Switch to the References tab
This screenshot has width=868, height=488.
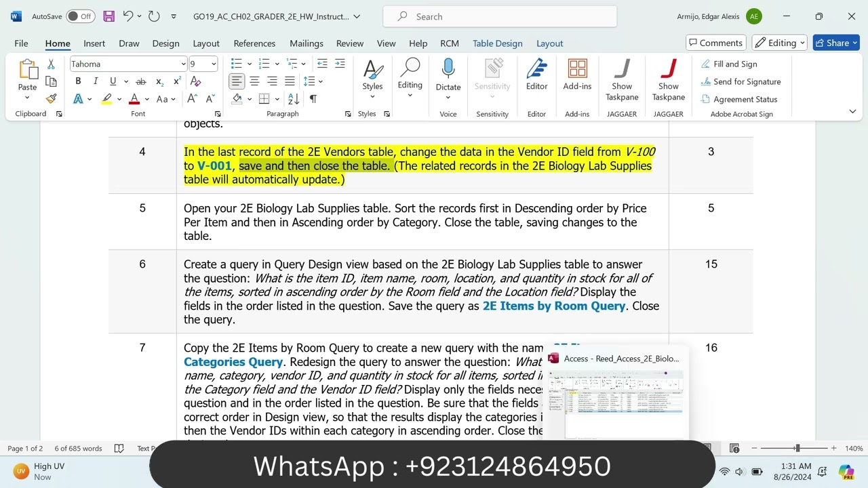point(254,43)
